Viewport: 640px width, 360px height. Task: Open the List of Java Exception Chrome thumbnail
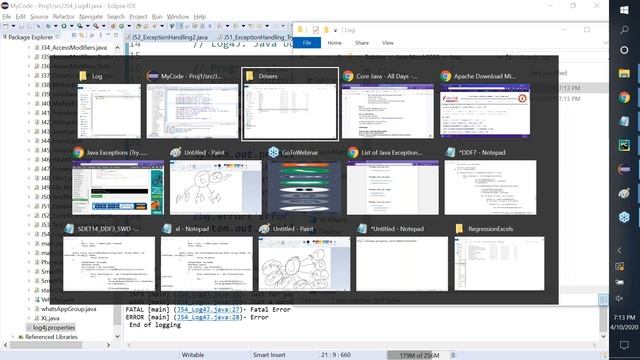point(393,187)
